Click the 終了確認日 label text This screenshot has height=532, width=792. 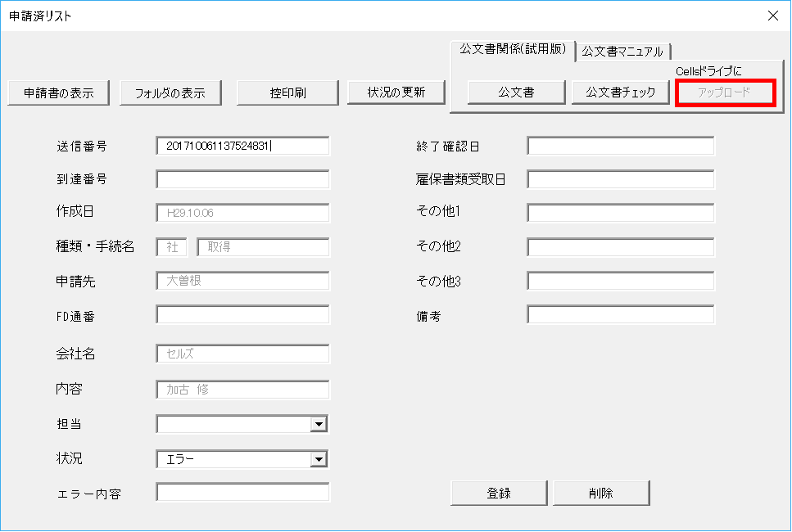tap(447, 147)
